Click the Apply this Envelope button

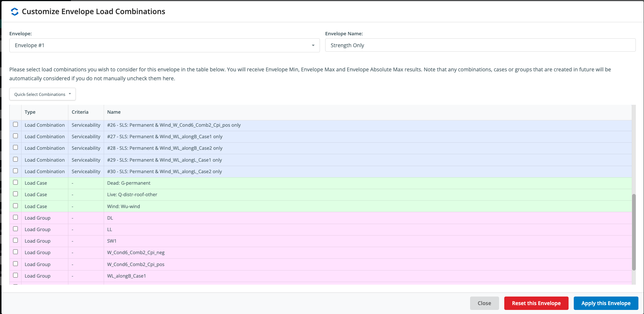click(606, 303)
